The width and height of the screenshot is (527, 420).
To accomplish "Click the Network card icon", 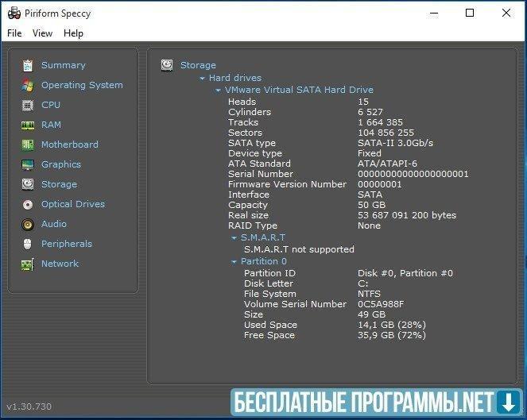I will [x=28, y=264].
